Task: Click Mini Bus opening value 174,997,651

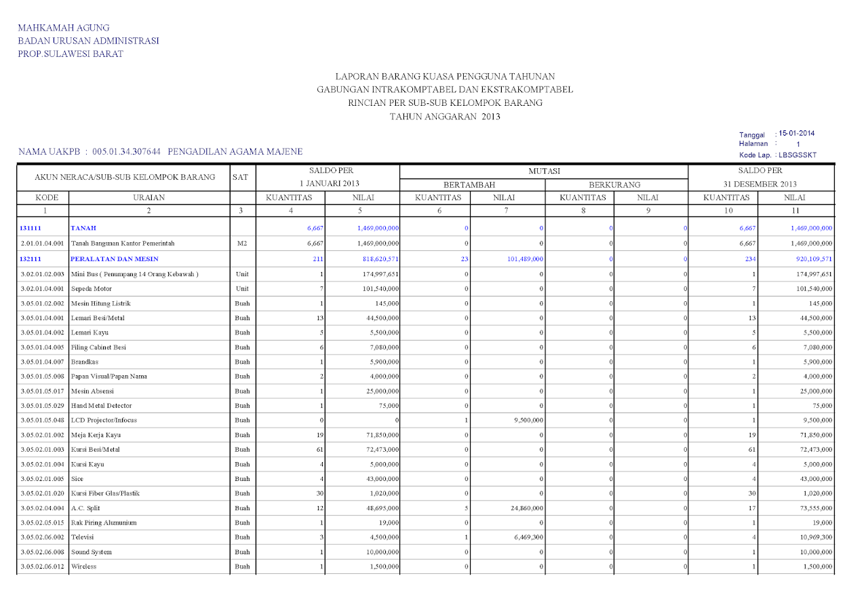Action: [x=380, y=274]
